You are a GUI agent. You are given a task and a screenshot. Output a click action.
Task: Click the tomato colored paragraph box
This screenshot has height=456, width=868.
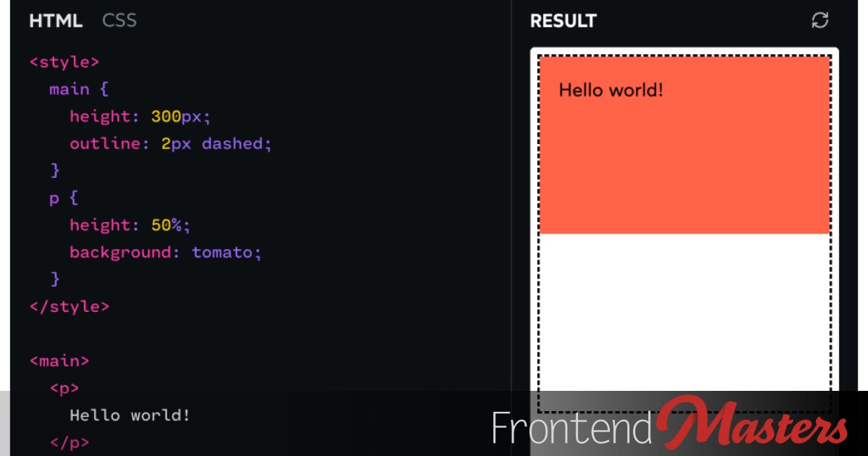point(684,145)
